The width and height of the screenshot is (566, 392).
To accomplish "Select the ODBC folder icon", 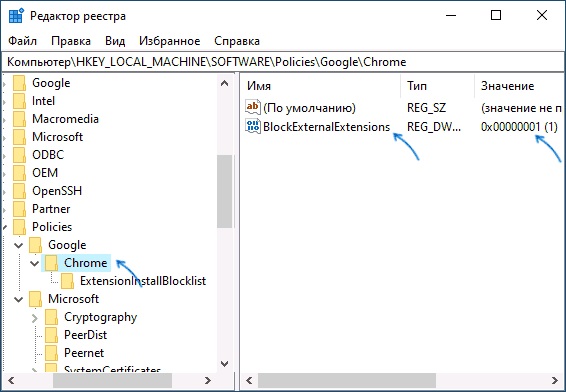I will tap(19, 155).
